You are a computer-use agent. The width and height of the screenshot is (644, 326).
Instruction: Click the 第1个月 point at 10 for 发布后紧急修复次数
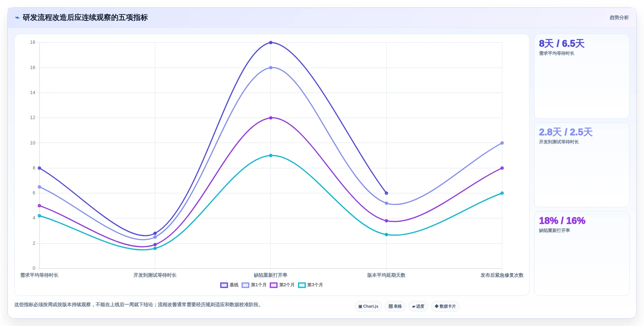[502, 143]
